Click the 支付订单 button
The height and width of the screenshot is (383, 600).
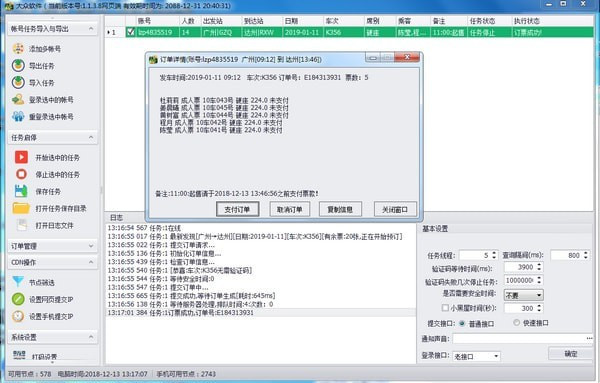[x=237, y=209]
